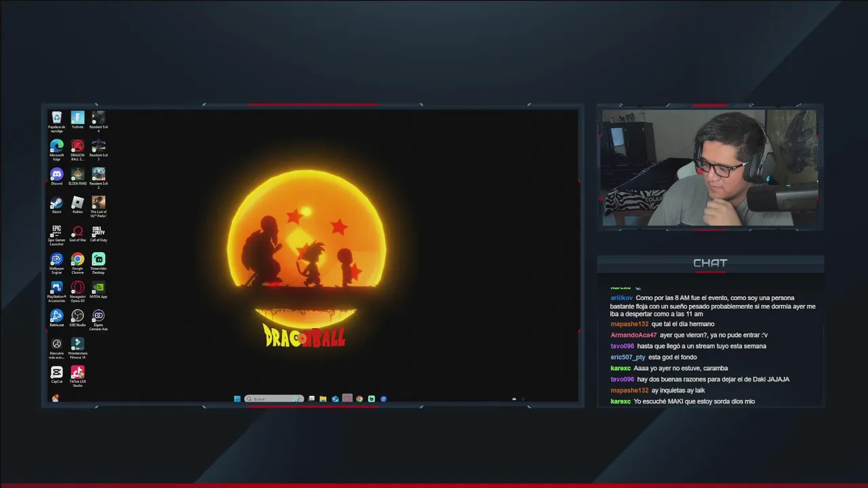Open the Fortnite desktop shortcut

77,121
